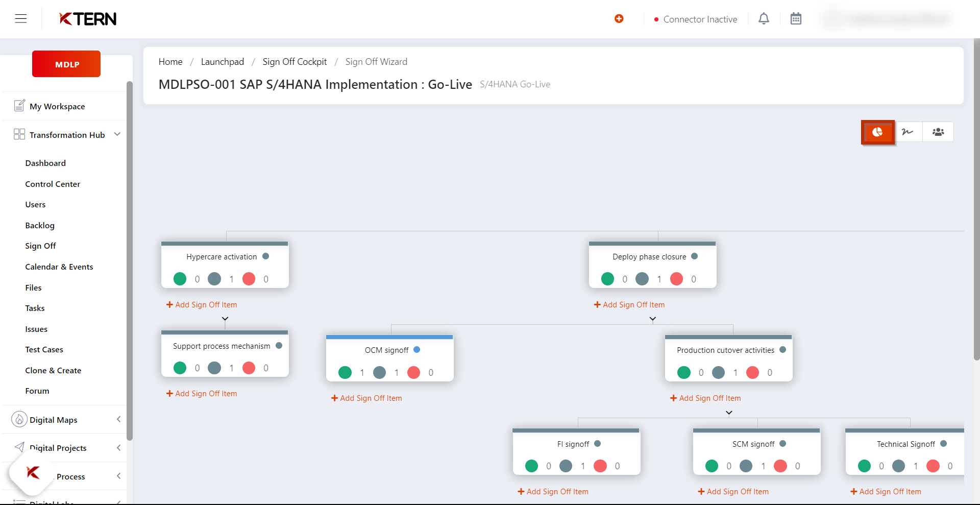
Task: Select the pie chart view button
Action: pyautogui.click(x=877, y=132)
